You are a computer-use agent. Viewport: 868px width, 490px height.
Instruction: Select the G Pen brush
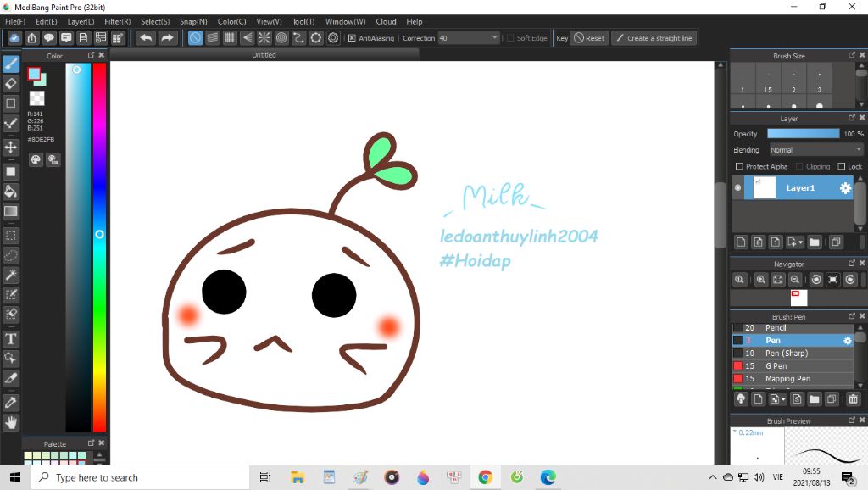(793, 366)
